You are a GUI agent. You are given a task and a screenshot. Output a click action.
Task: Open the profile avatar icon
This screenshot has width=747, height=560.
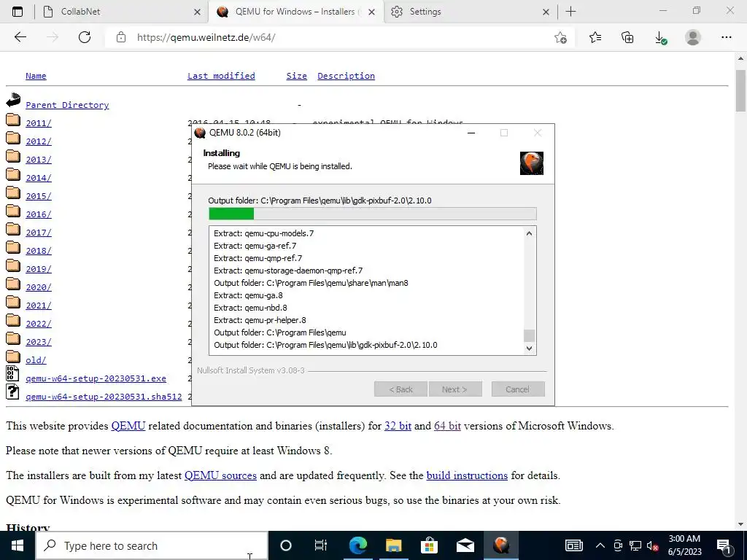click(693, 37)
